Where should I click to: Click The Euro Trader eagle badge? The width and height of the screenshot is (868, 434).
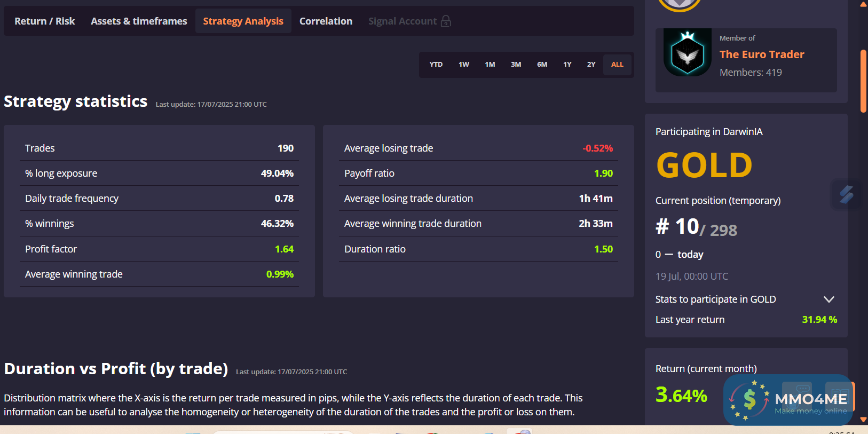click(687, 53)
